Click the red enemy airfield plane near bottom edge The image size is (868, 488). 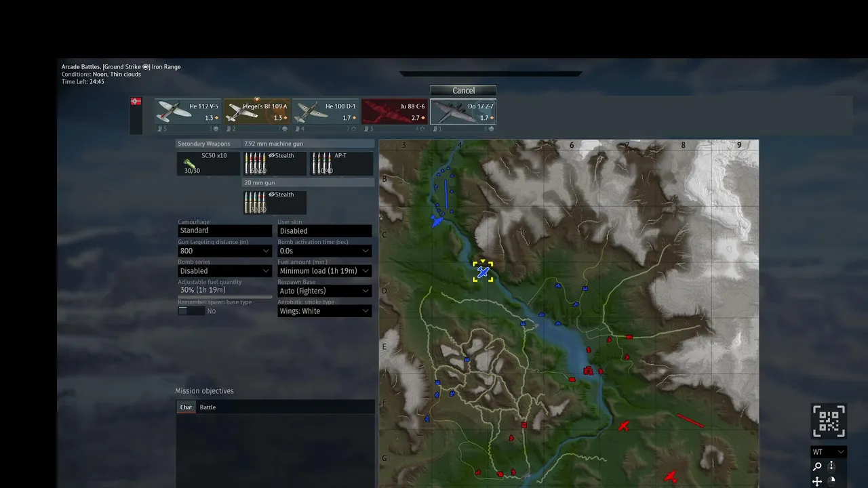(671, 476)
